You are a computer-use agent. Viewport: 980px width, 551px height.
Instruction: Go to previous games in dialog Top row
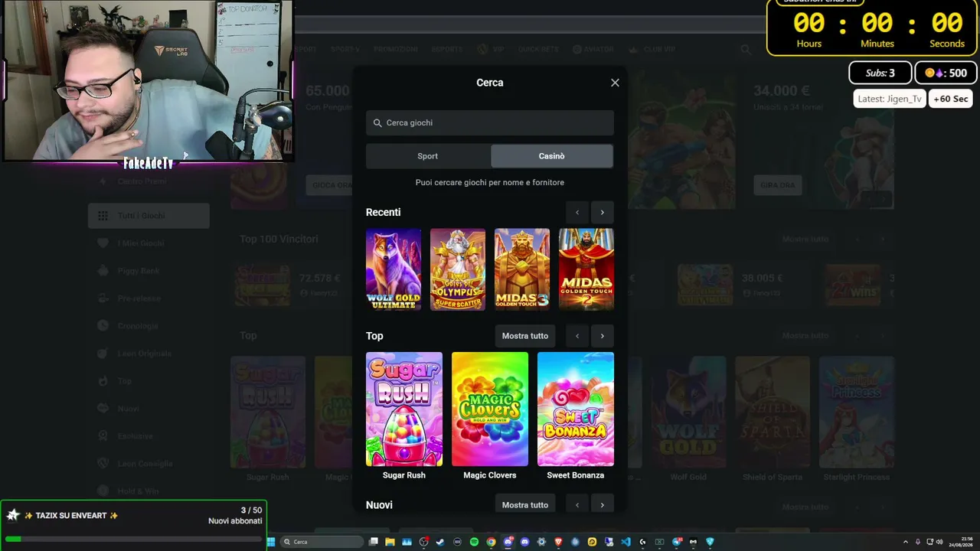(577, 336)
